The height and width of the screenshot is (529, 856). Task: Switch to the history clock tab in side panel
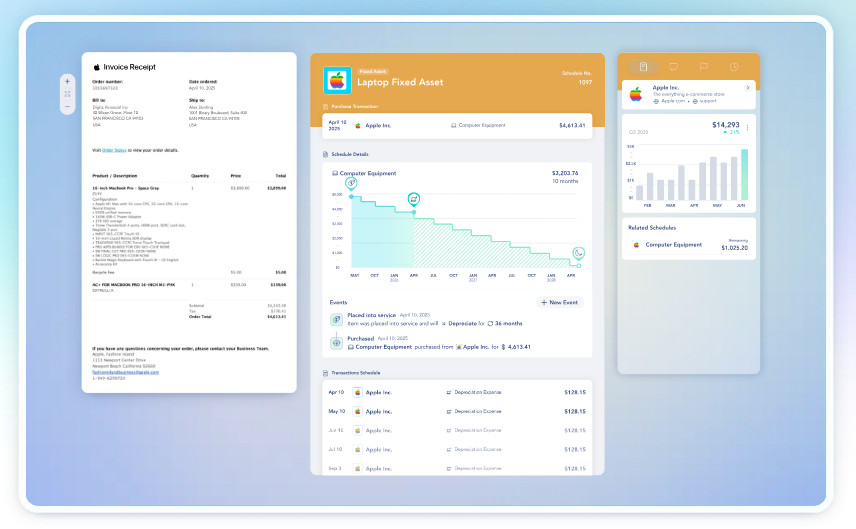(x=734, y=67)
